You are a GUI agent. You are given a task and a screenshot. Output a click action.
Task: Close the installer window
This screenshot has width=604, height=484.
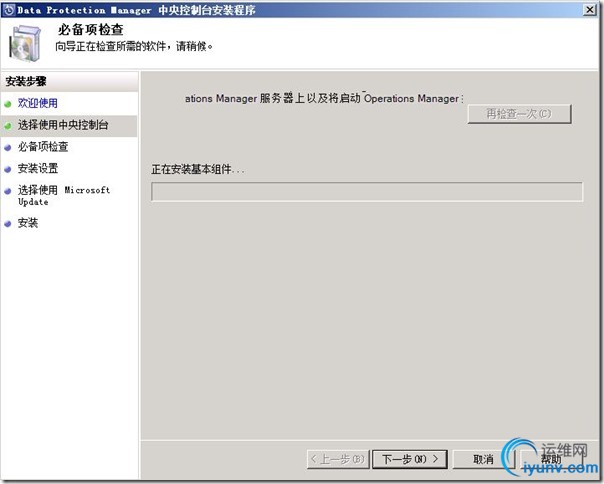[x=589, y=10]
